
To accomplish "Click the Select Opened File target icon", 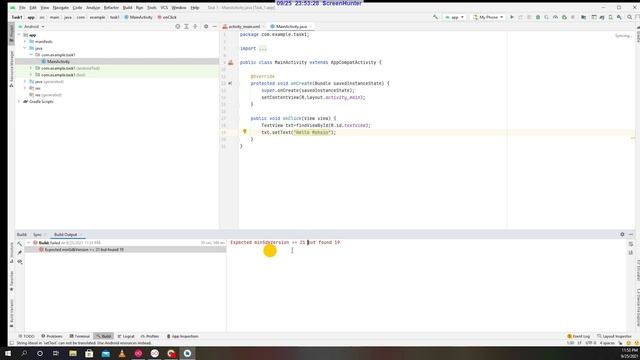I will 178,27.
